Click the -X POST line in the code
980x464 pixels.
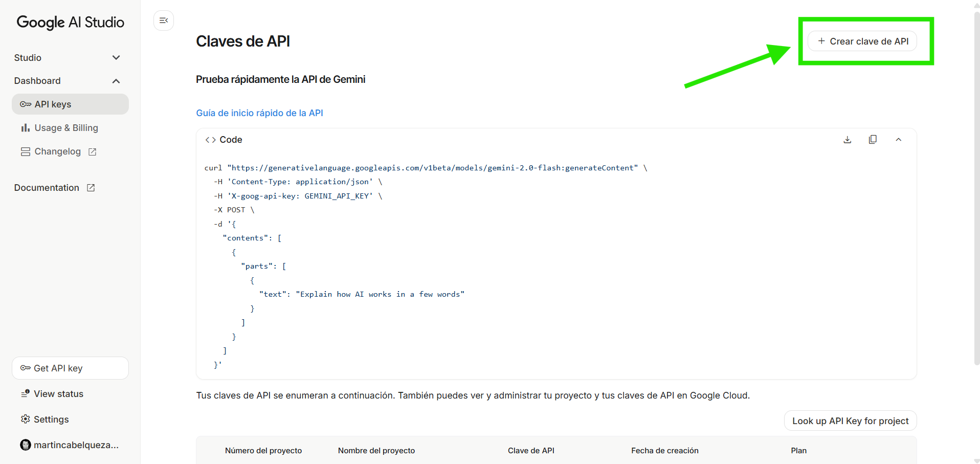234,210
